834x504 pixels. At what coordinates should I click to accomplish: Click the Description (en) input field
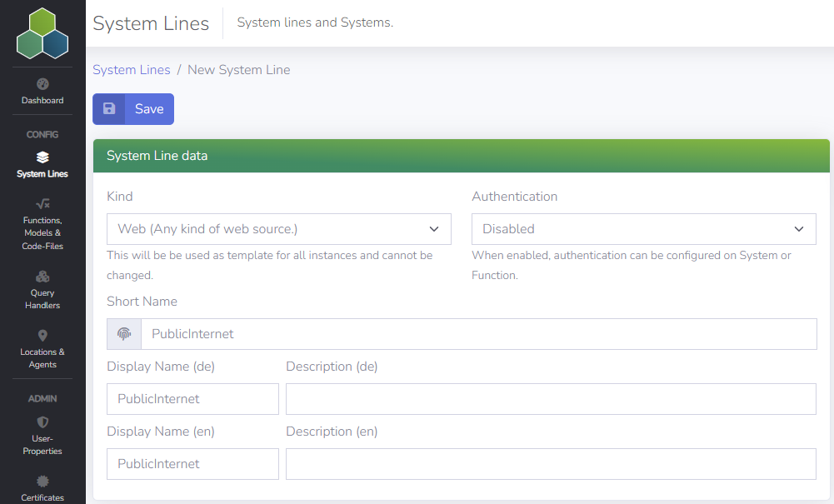pyautogui.click(x=550, y=464)
